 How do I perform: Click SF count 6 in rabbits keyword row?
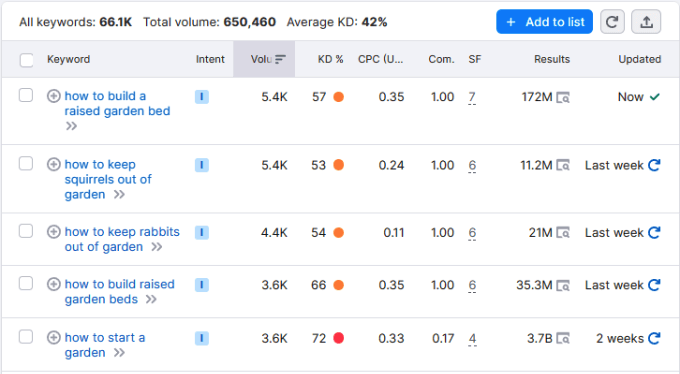(x=472, y=233)
